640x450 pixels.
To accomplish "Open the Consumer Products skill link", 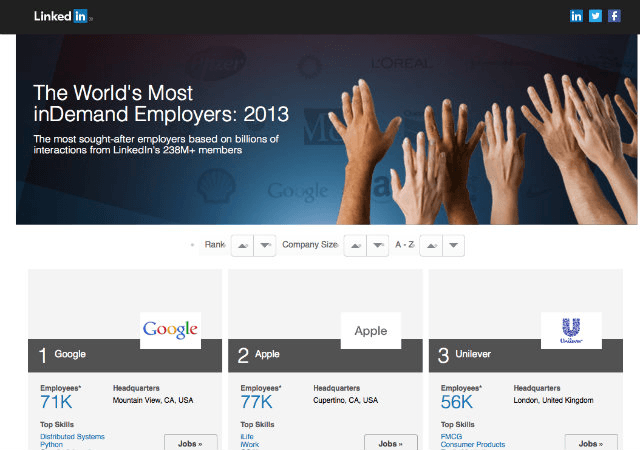I will (473, 444).
